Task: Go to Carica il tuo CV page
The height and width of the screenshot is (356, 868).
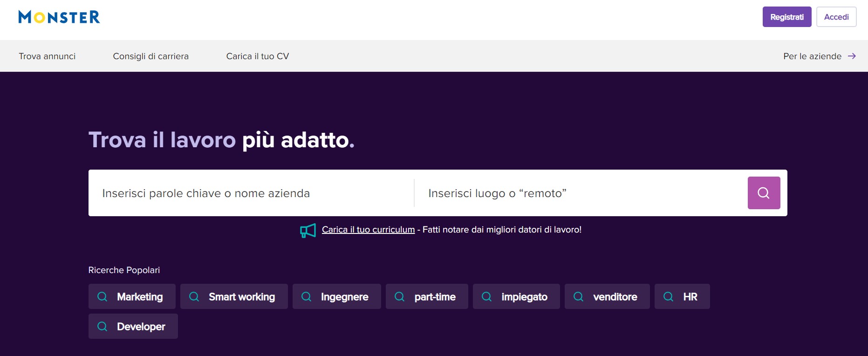Action: pyautogui.click(x=257, y=56)
